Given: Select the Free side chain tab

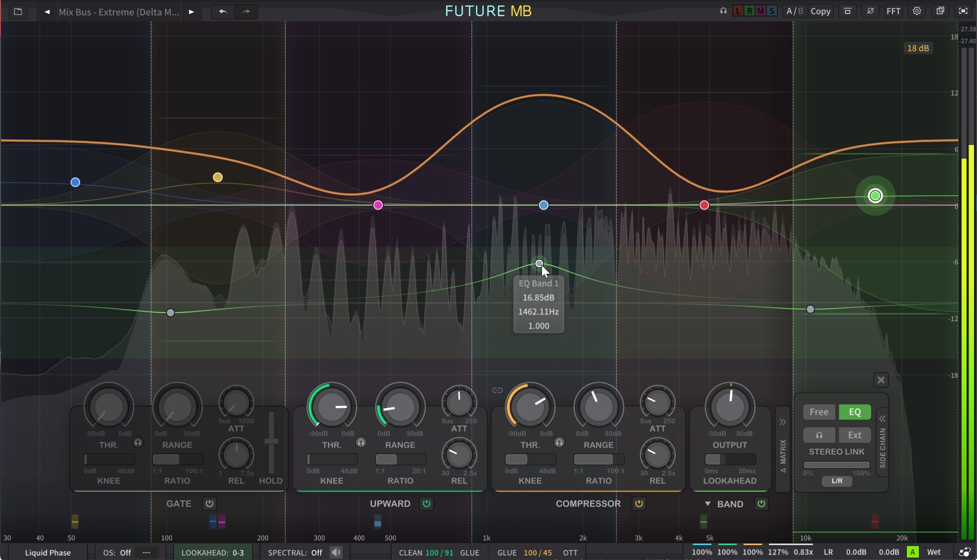Looking at the screenshot, I should click(x=818, y=412).
